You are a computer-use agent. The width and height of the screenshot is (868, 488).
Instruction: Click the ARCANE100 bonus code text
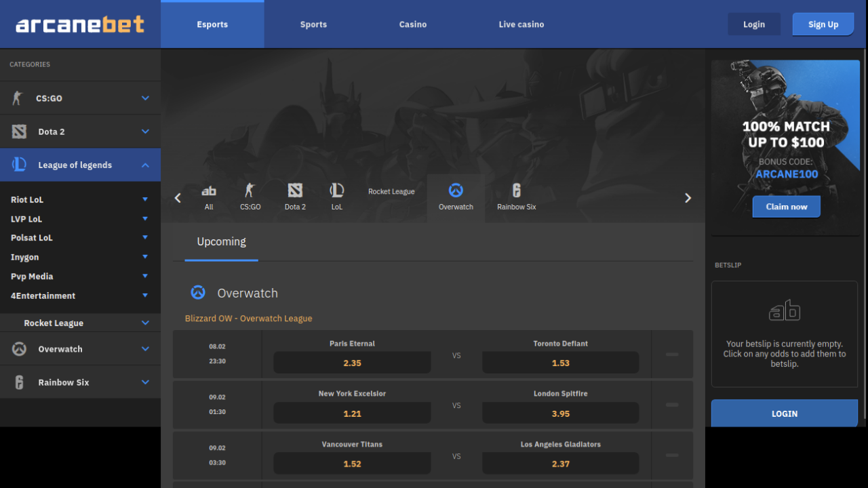(787, 174)
